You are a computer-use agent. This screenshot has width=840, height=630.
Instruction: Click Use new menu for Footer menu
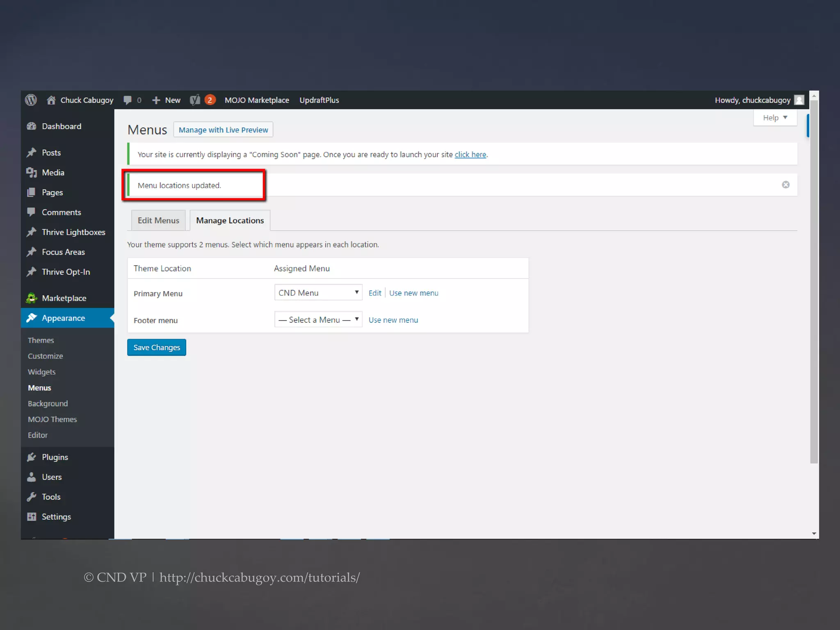pyautogui.click(x=393, y=320)
